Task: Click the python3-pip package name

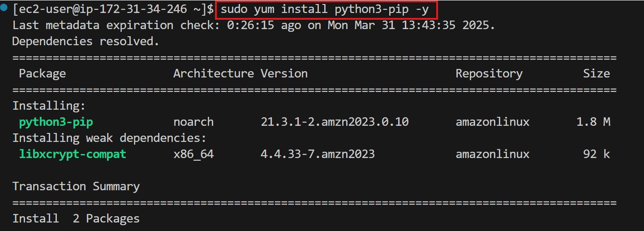Action: (56, 122)
